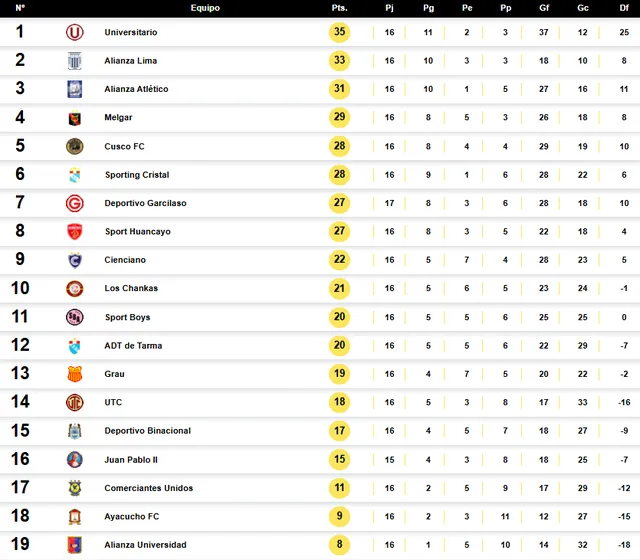This screenshot has width=640, height=560.
Task: Click the Pts. column header
Action: pos(339,8)
